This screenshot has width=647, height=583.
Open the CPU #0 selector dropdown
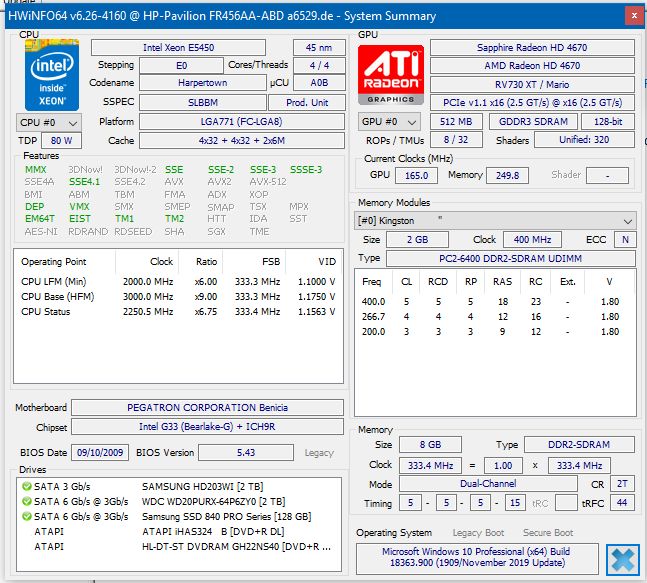49,123
